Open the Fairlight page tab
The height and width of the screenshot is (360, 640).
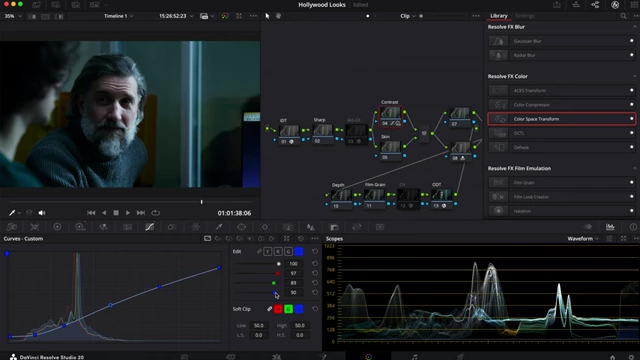pos(414,357)
